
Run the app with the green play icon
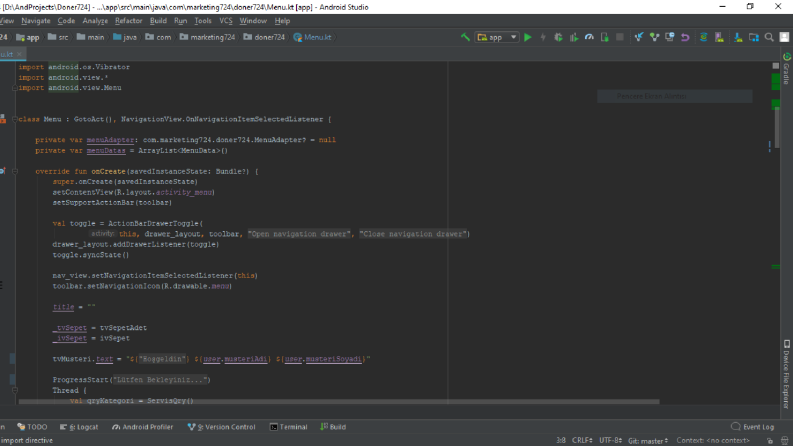[527, 37]
